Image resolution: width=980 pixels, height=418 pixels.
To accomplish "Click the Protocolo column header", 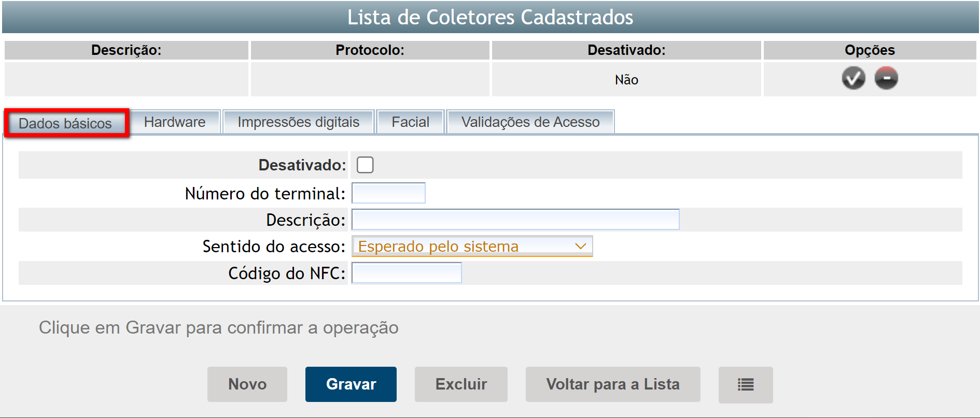I will click(x=370, y=50).
